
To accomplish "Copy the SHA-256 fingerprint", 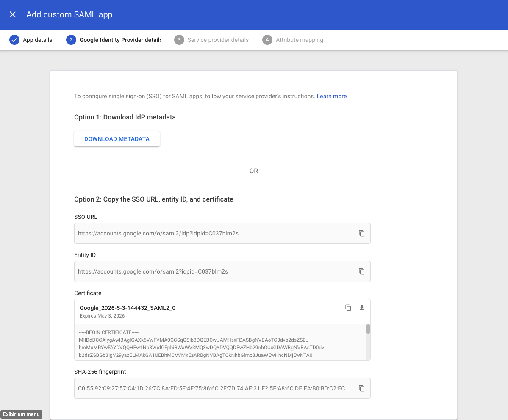I will tap(361, 388).
